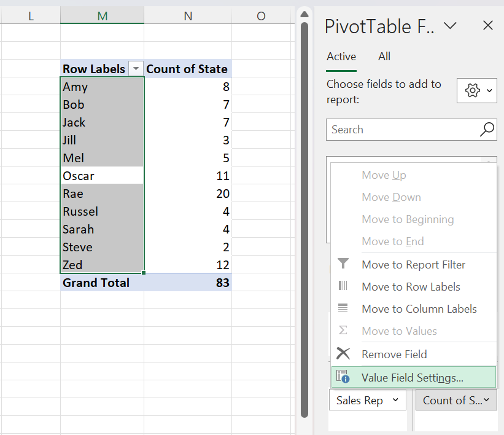Click the Move to Row Labels icon

coord(343,286)
